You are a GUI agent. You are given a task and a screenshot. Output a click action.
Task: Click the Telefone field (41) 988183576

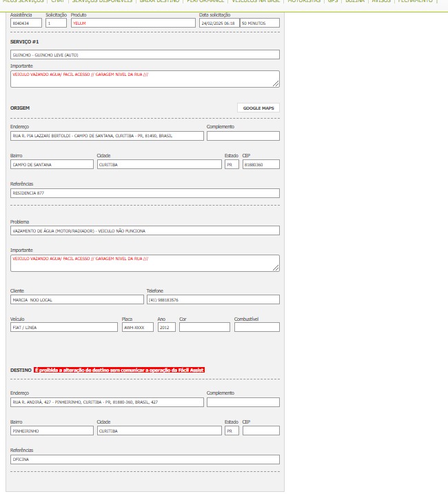[213, 299]
